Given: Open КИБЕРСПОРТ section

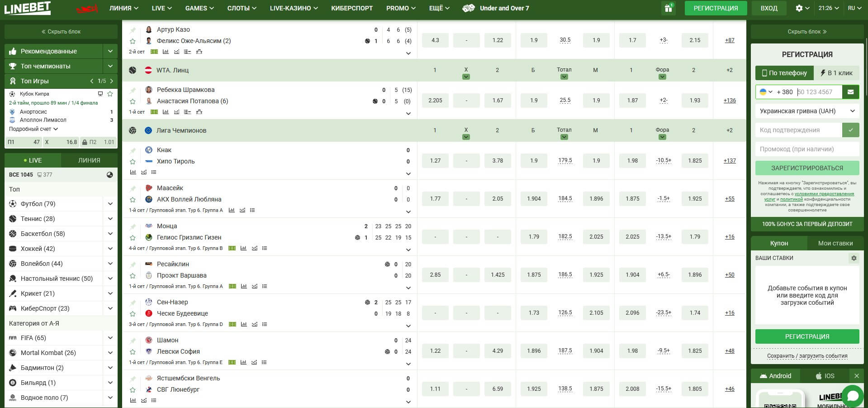Looking at the screenshot, I should click(352, 8).
